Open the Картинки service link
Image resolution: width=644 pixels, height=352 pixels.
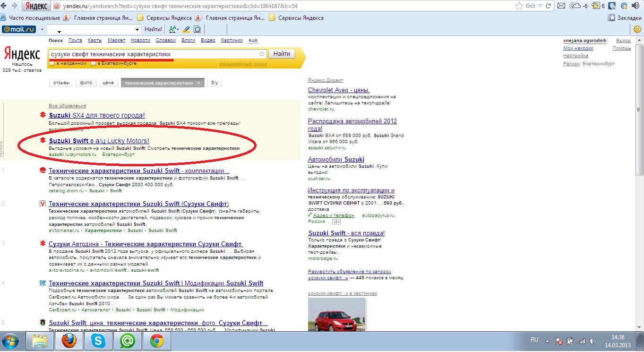(232, 40)
